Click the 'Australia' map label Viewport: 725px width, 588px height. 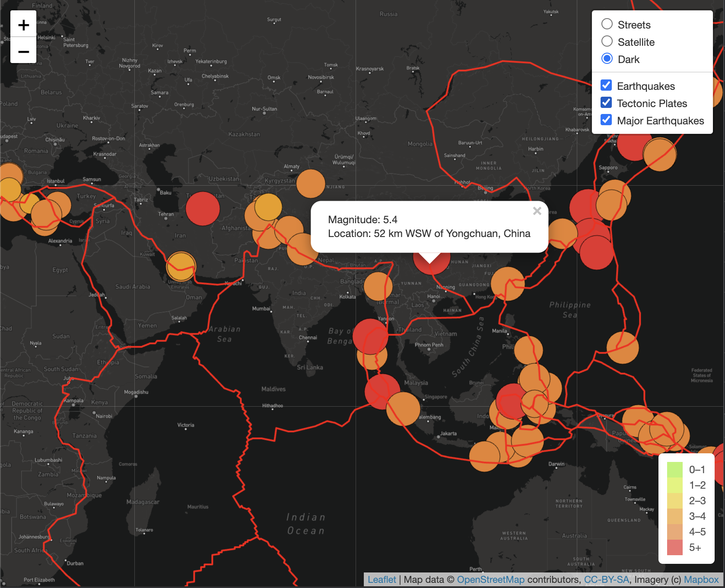tap(574, 536)
